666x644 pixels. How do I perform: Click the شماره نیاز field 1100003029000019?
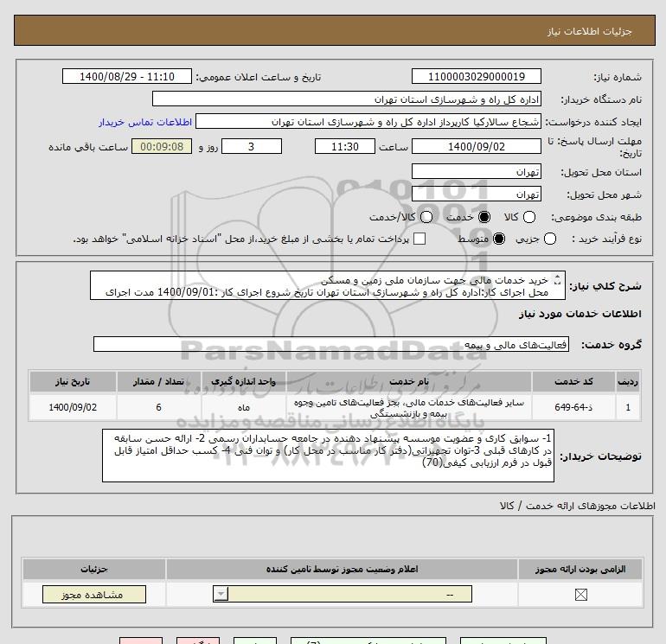point(476,76)
